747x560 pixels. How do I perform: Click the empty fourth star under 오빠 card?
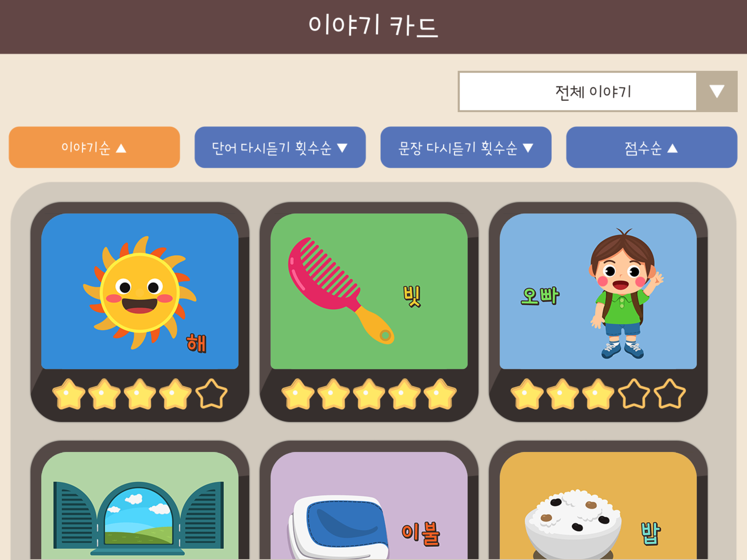click(x=634, y=394)
